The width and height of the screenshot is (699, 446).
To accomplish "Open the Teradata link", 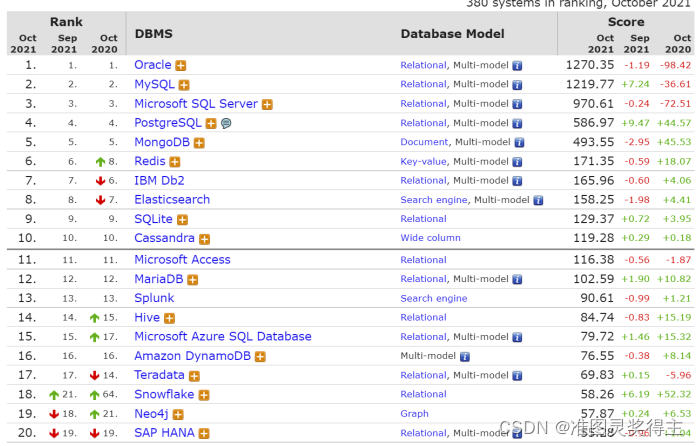I will (x=160, y=375).
